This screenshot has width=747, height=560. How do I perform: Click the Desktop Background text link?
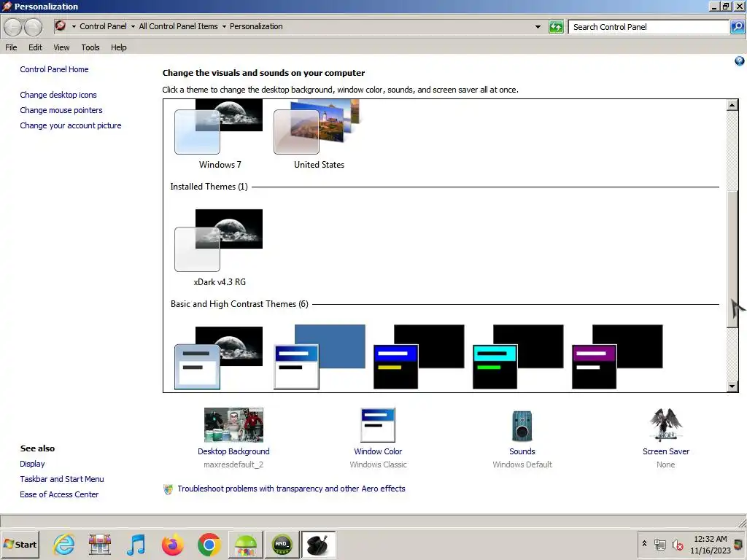pyautogui.click(x=233, y=451)
